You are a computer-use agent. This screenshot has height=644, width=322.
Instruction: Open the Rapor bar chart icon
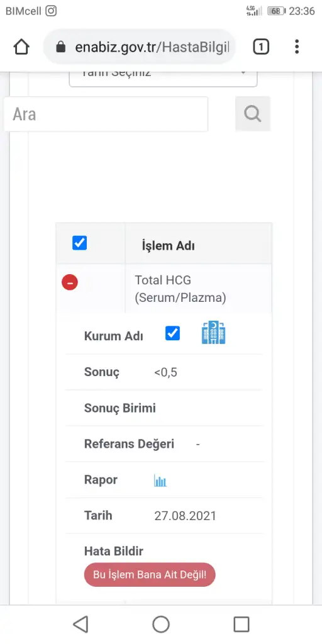click(160, 480)
